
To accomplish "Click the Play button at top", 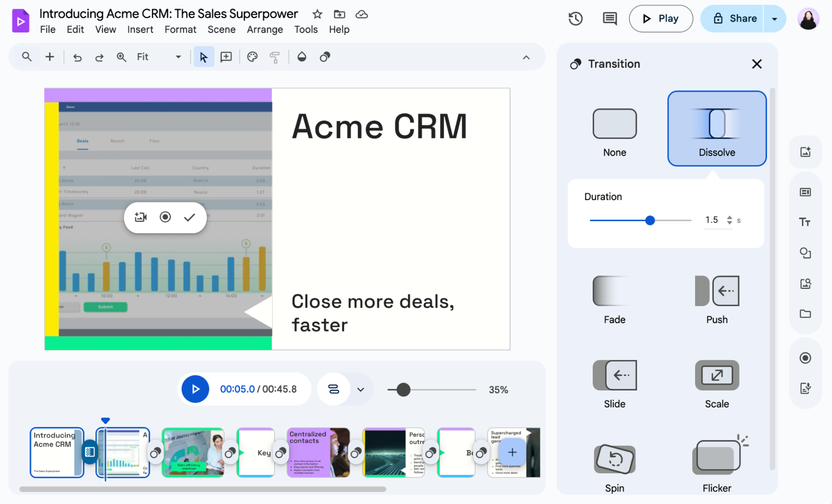I will [661, 19].
